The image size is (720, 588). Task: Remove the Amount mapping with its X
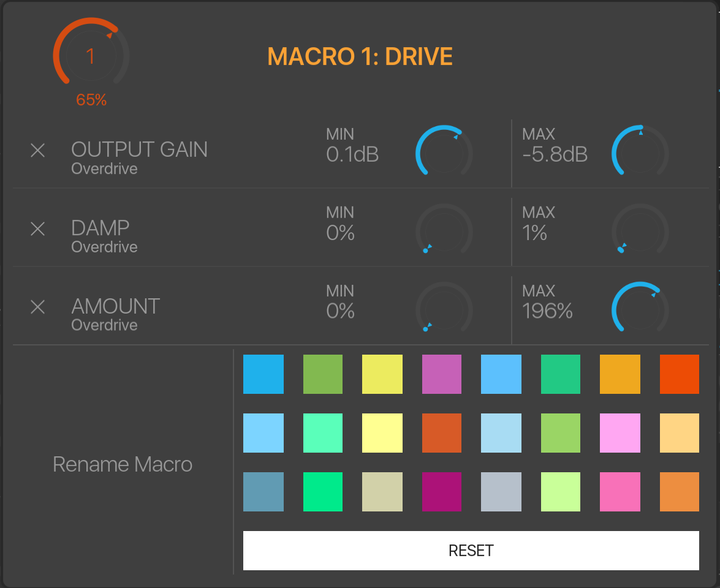point(37,307)
